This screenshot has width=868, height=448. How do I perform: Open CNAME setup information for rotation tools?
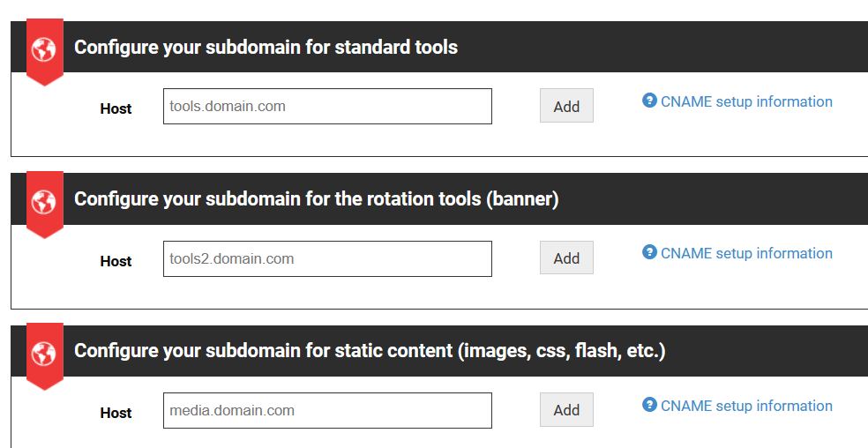coord(746,253)
